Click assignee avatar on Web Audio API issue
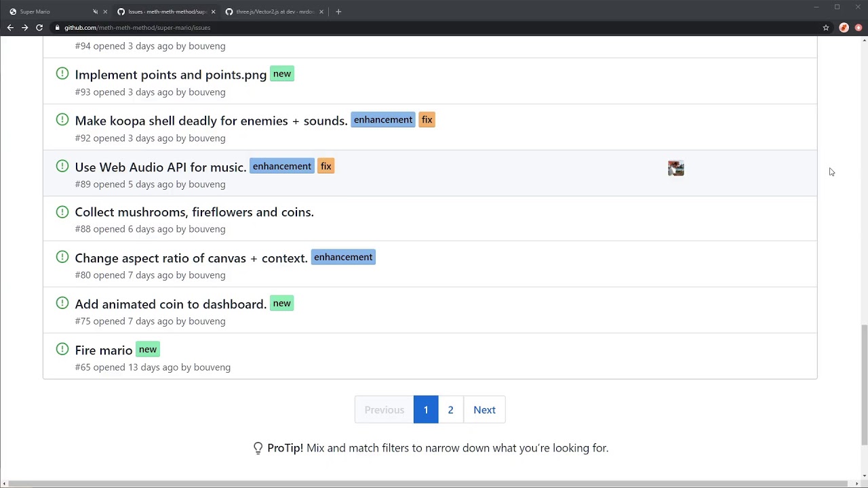868x488 pixels. pyautogui.click(x=676, y=168)
